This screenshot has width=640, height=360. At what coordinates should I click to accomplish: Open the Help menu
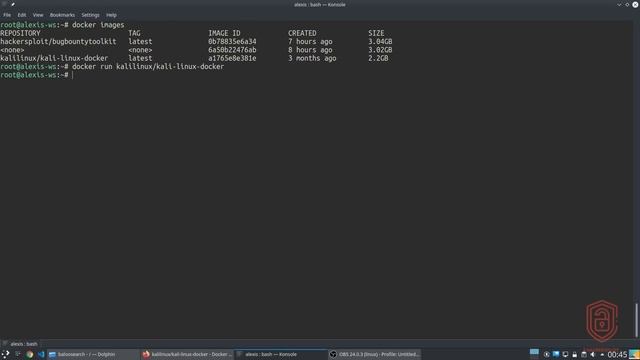pyautogui.click(x=111, y=15)
